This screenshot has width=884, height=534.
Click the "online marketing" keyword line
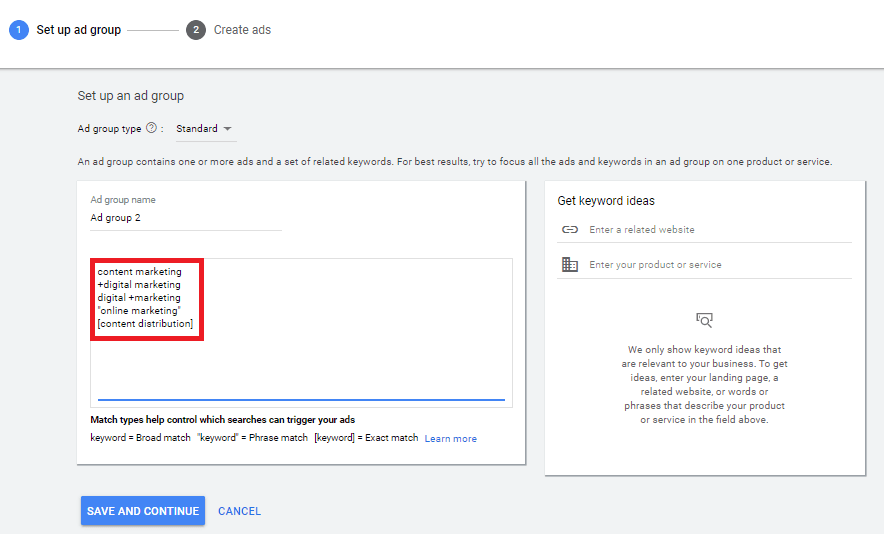pos(139,311)
